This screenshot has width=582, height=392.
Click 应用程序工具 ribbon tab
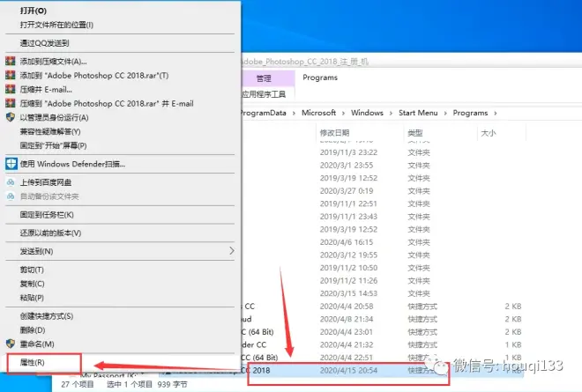[x=264, y=94]
